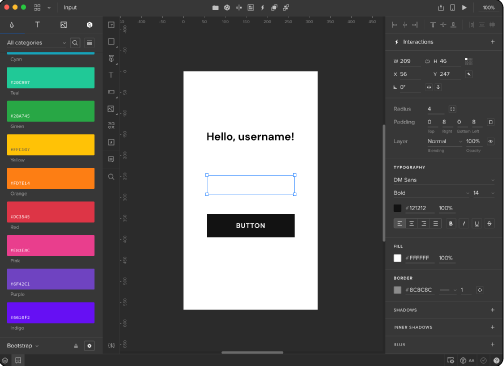Open the border position settings icon

[480, 290]
